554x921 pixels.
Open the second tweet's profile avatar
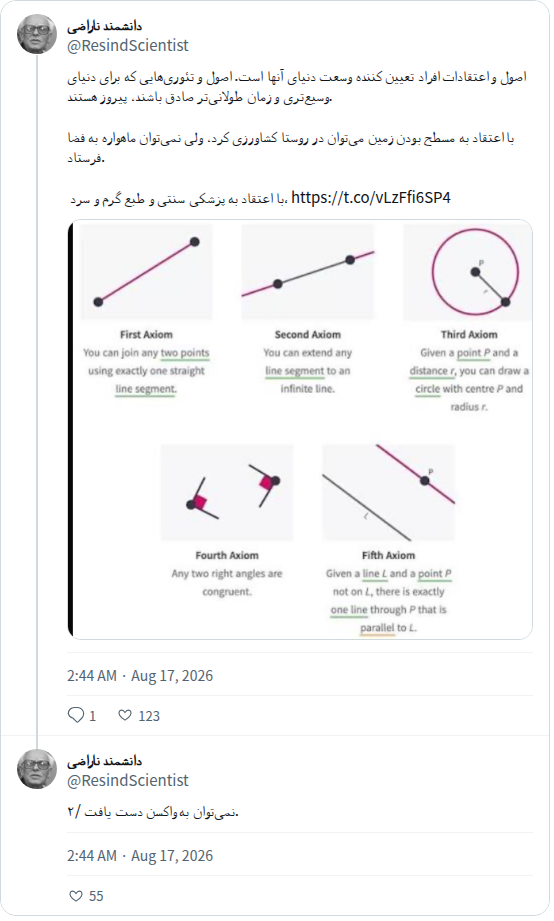pos(37,769)
